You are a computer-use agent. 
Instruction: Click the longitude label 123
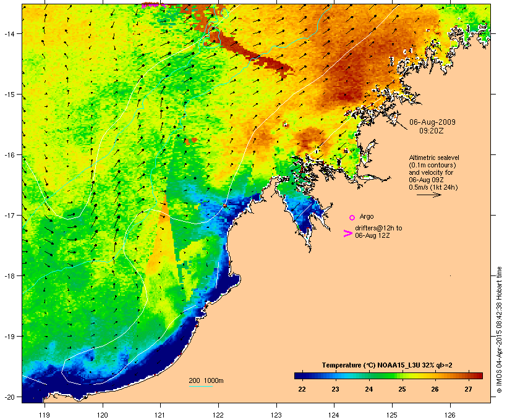click(276, 415)
